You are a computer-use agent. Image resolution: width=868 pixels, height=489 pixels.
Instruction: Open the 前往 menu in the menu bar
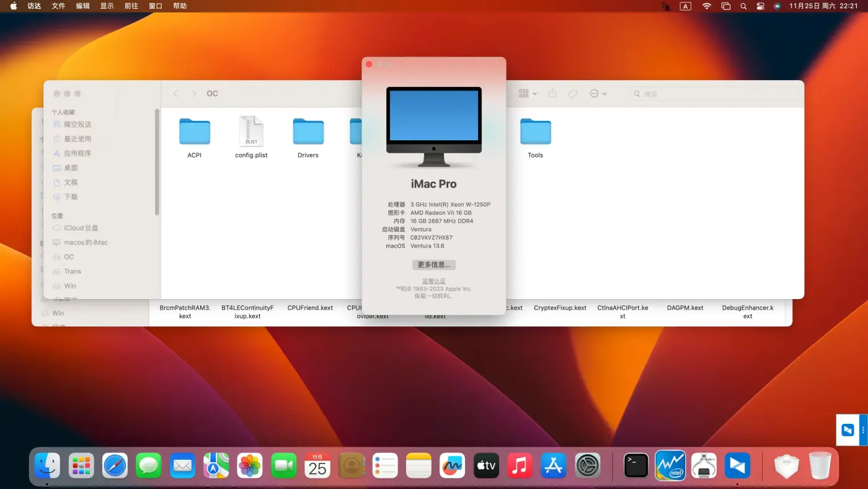click(131, 6)
